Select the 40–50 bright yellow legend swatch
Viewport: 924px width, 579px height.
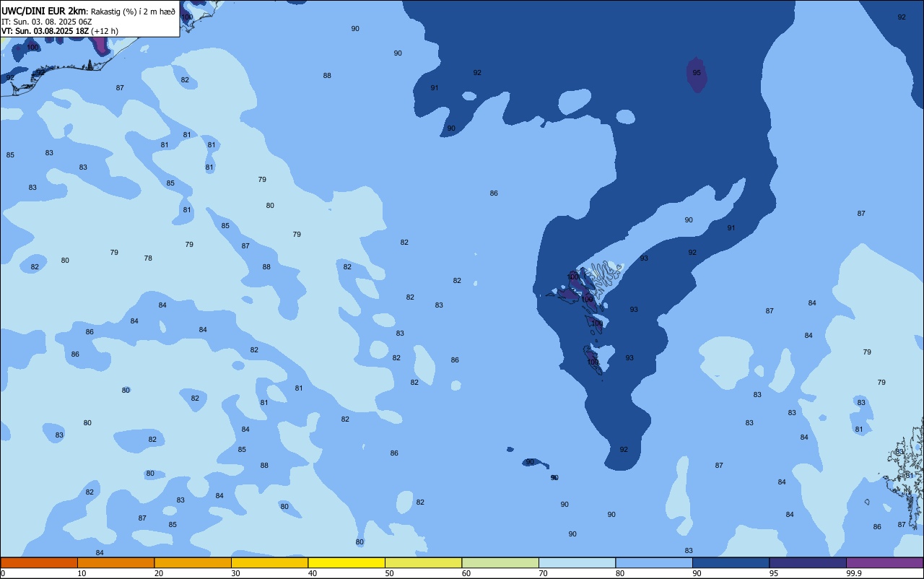coord(346,562)
